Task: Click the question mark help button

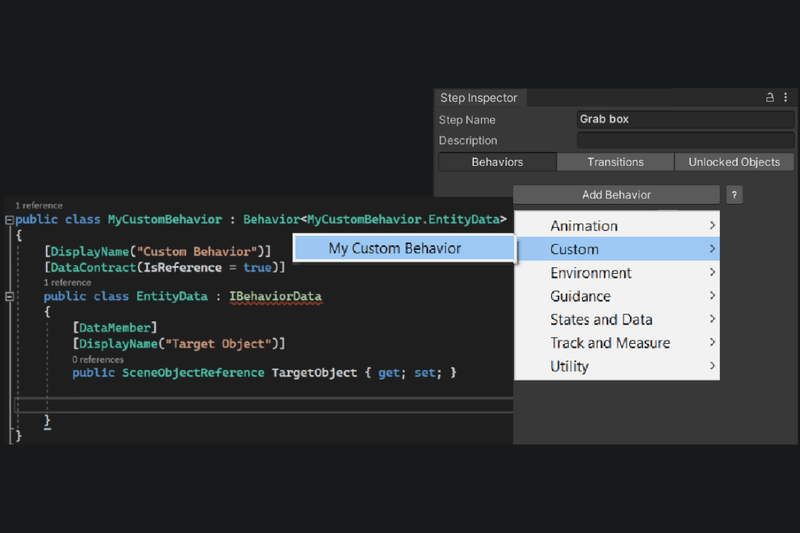Action: 734,195
